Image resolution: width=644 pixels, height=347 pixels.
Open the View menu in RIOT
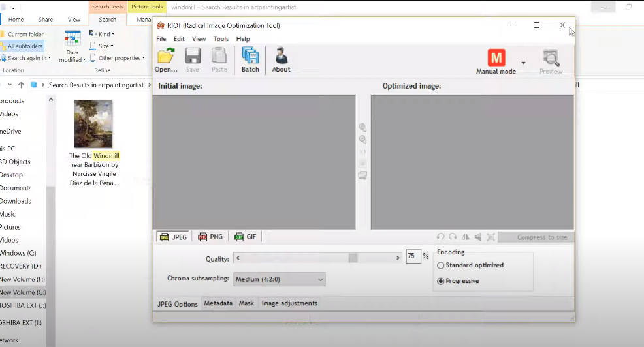pos(199,39)
